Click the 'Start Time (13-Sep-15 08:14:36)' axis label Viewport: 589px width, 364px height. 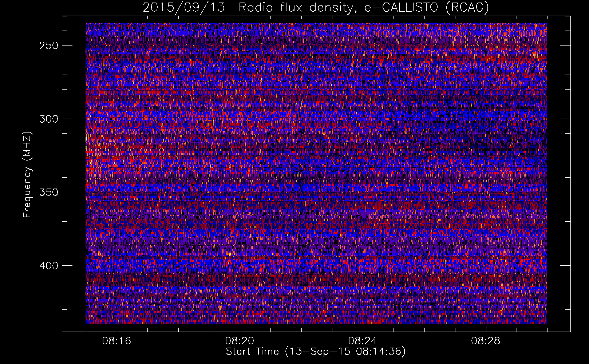coord(316,352)
